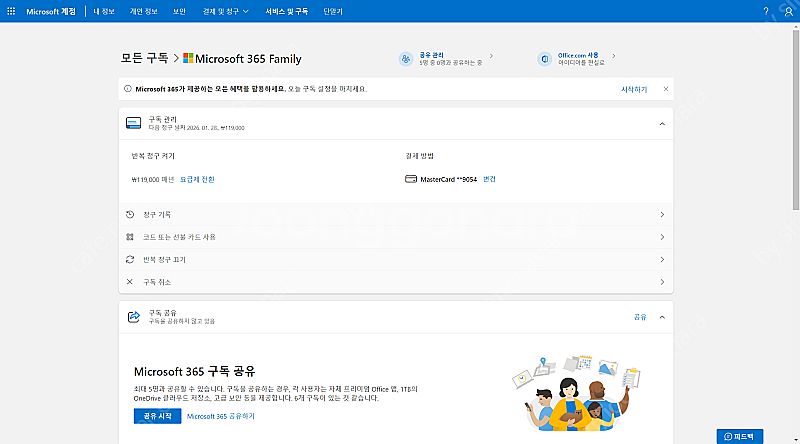Open the Microsoft 365 공유하기 link
Image resolution: width=800 pixels, height=444 pixels.
coord(220,416)
